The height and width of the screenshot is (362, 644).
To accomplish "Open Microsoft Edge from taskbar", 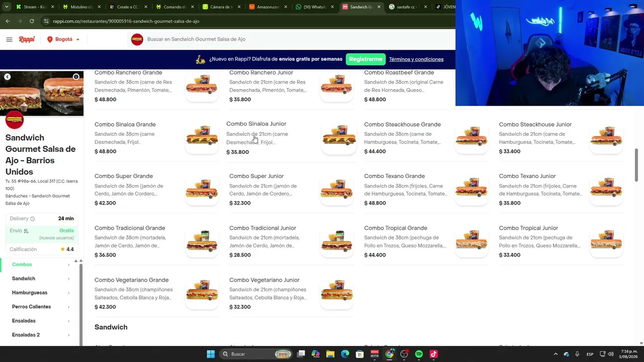I will coord(345,354).
